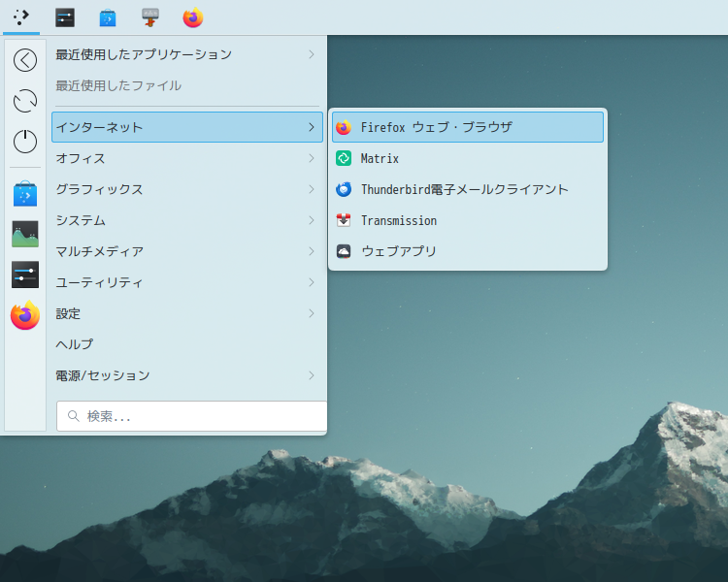This screenshot has height=582, width=728.
Task: Expand the インターネット chevron arrow
Action: 311,127
